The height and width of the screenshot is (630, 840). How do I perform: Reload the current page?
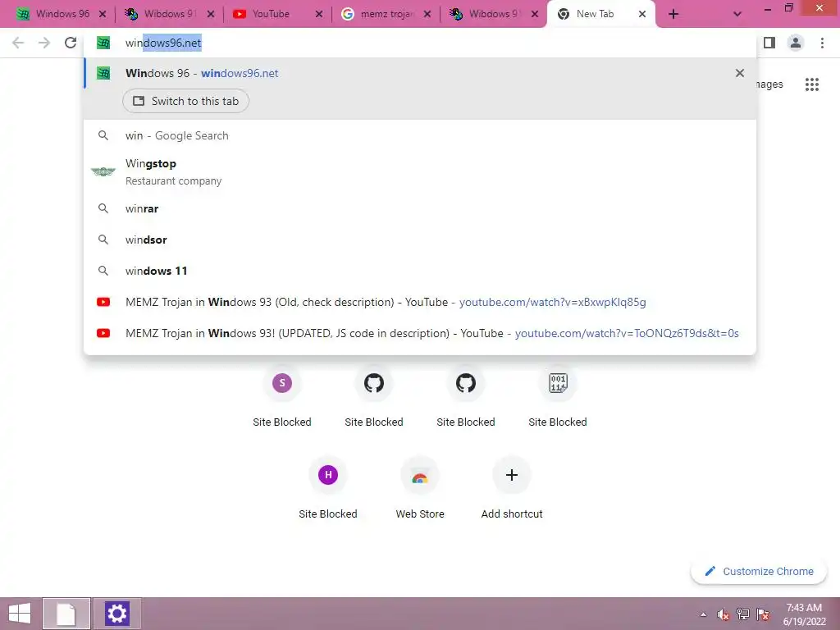click(x=71, y=43)
